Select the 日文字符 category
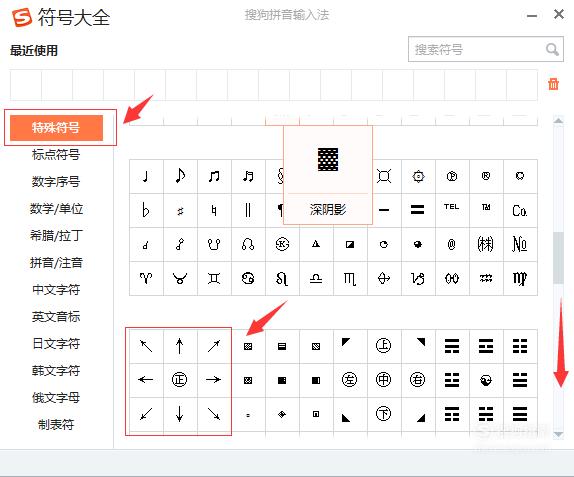The height and width of the screenshot is (477, 574). point(56,343)
